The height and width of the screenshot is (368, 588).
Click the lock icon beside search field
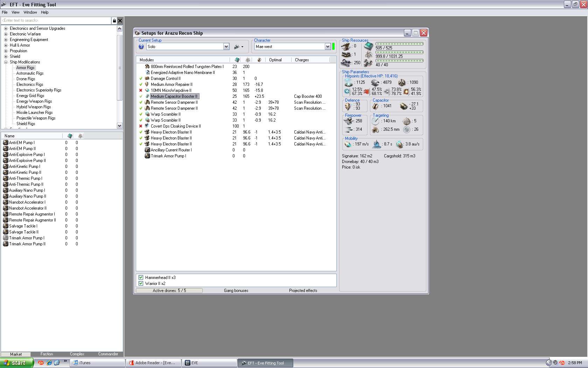pyautogui.click(x=114, y=21)
